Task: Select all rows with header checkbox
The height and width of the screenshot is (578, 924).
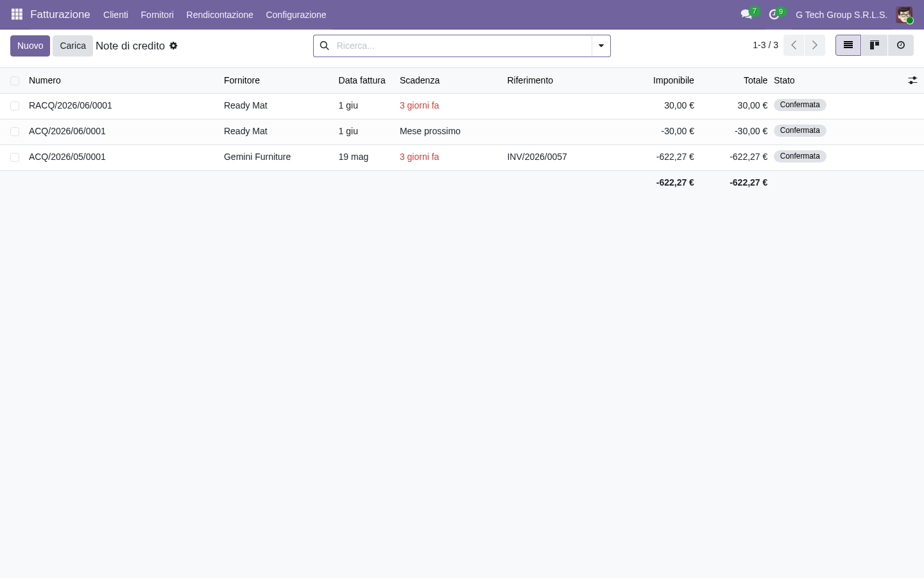Action: [15, 81]
